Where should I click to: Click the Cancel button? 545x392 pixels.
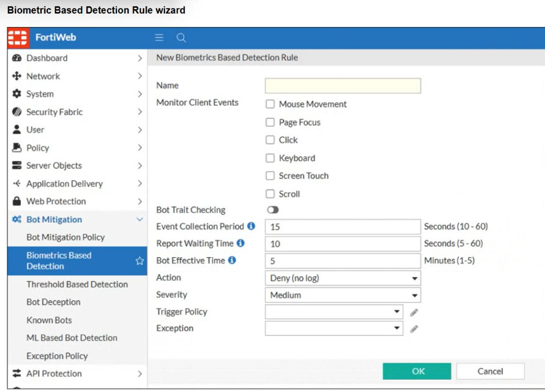click(490, 371)
